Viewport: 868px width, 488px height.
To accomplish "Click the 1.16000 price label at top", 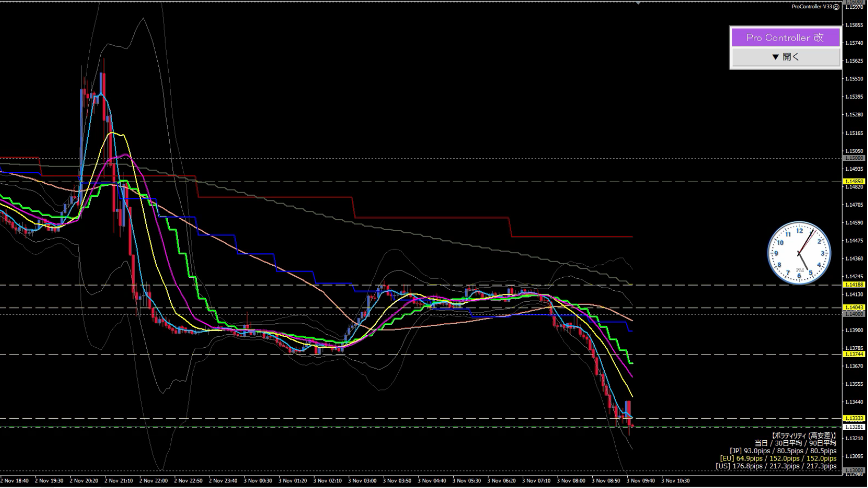I will pos(854,2).
